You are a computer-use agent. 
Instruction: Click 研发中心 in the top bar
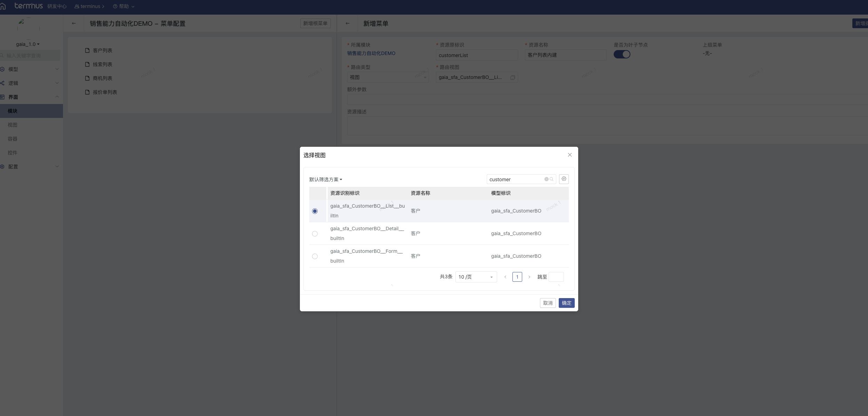pyautogui.click(x=57, y=6)
